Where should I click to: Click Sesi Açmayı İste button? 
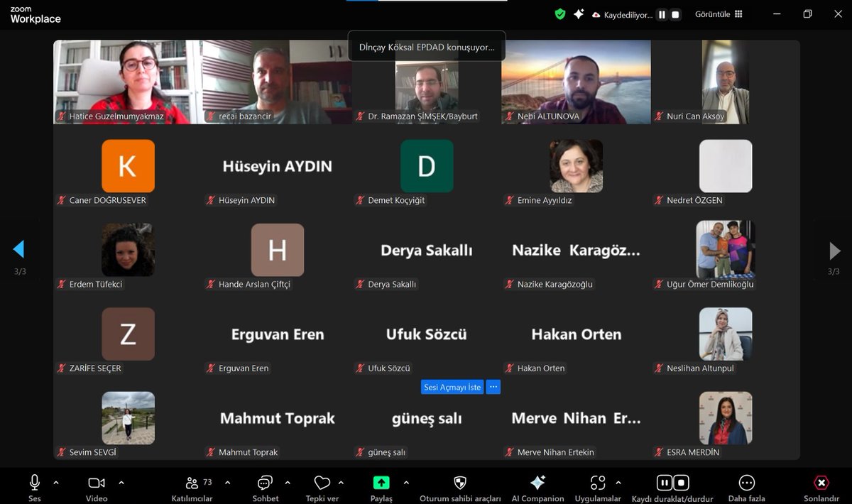pos(452,387)
